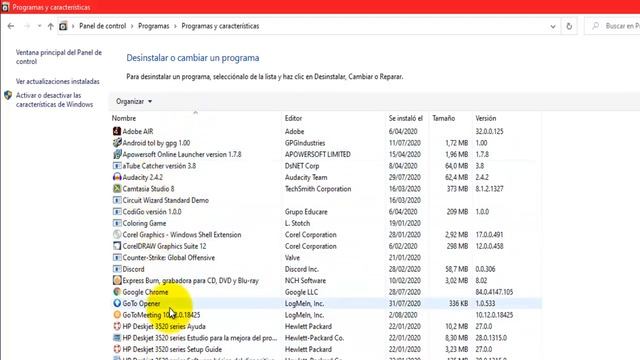Click version 10.12.0.18425 cell

[x=494, y=315]
